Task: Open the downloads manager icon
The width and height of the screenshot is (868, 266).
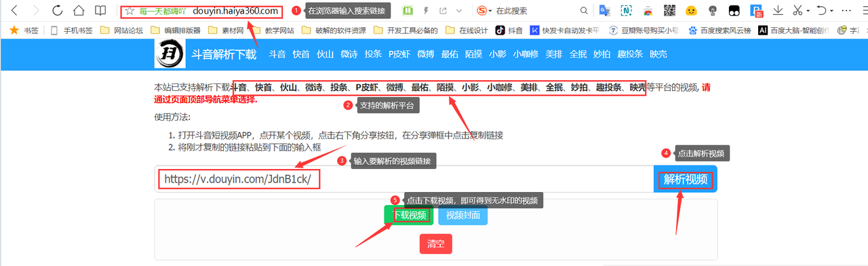Action: (778, 11)
